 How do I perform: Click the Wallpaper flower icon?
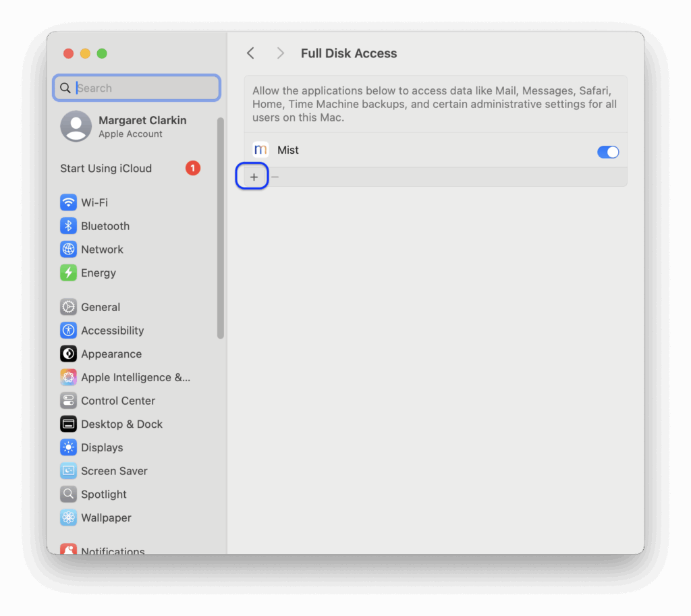pos(68,517)
